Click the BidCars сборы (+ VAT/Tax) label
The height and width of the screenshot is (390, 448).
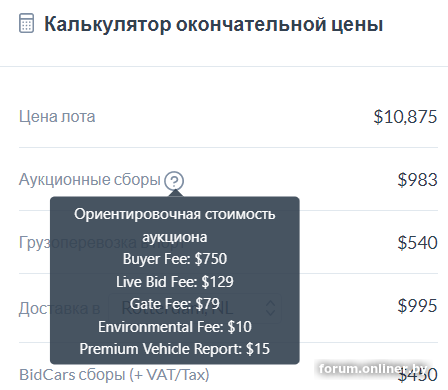pyautogui.click(x=114, y=375)
